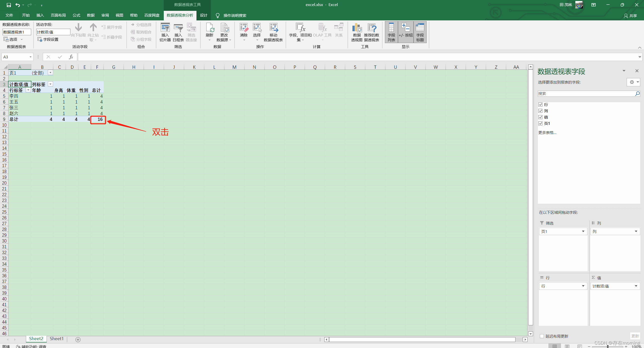Click the zoom slider in status bar
Screen dimensions: 644x348
pyautogui.click(x=608, y=346)
